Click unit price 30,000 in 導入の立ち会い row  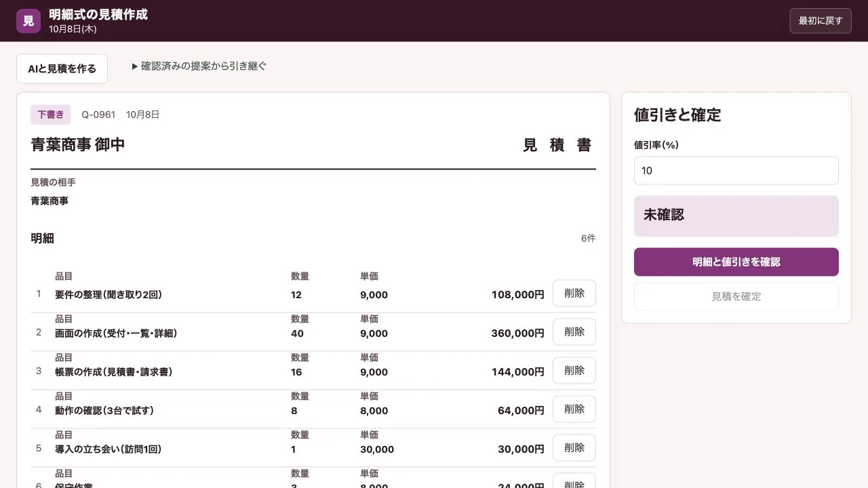377,449
